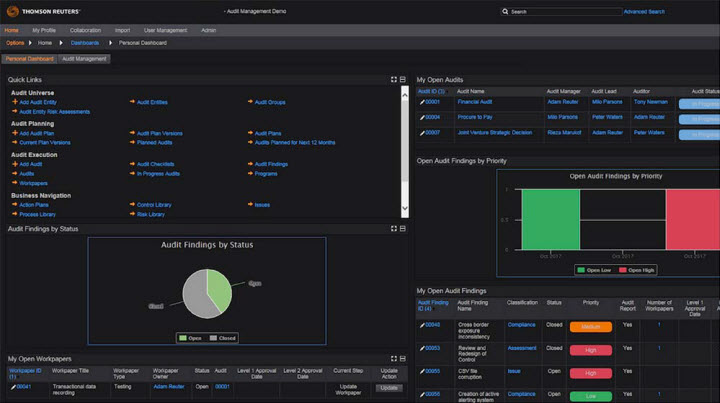Click the green Open slice of the pie chart
The width and height of the screenshot is (720, 403).
tap(219, 290)
